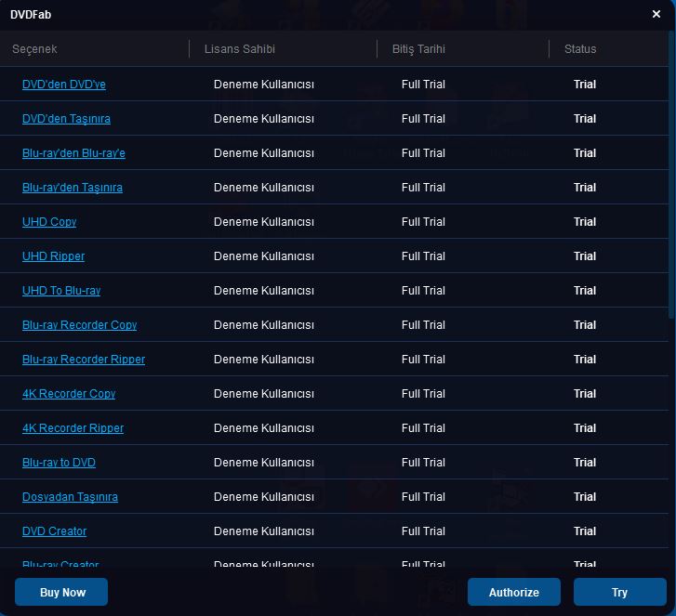Screen dimensions: 676x616
Task: Select Full Trial in the DVD'den DVD'ye row
Action: (x=423, y=85)
